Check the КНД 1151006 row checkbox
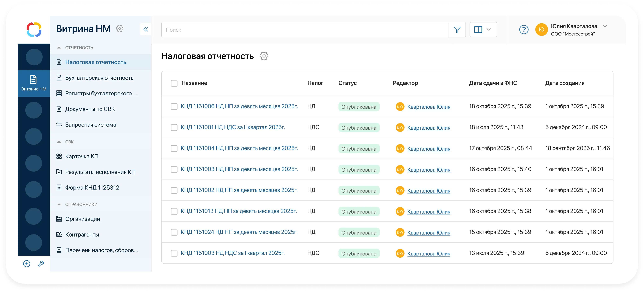This screenshot has height=292, width=644. (x=174, y=107)
